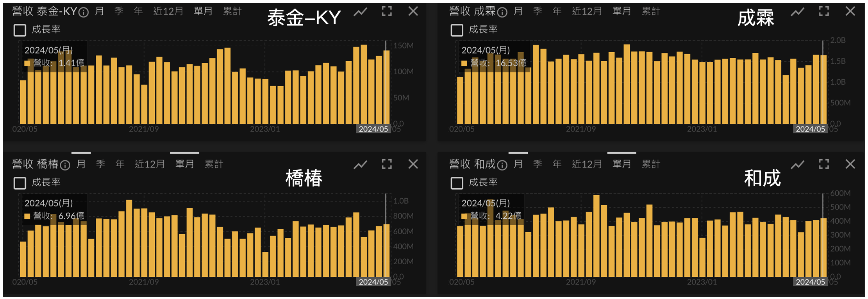Click the 2024/05 date marker in 橋椿 chart
This screenshot has height=299, width=868.
pyautogui.click(x=373, y=282)
